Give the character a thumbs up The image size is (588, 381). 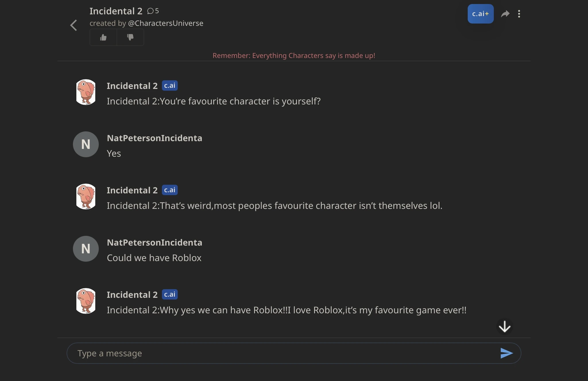103,37
